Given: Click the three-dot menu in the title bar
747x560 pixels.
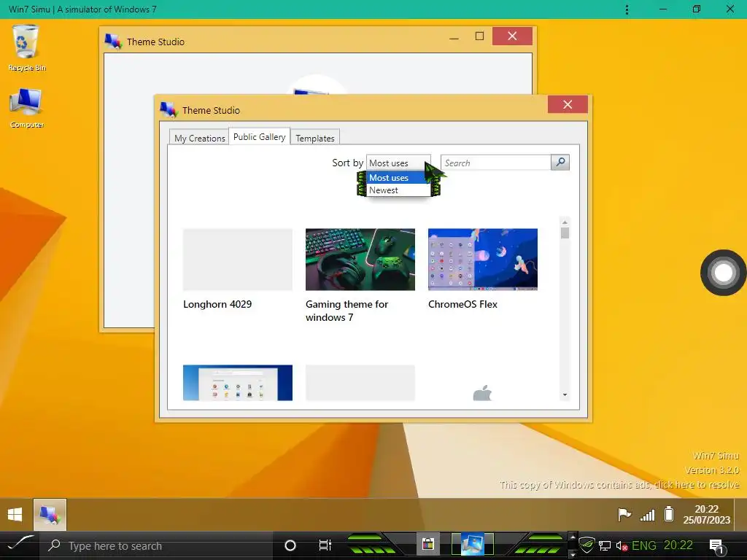Looking at the screenshot, I should [627, 9].
